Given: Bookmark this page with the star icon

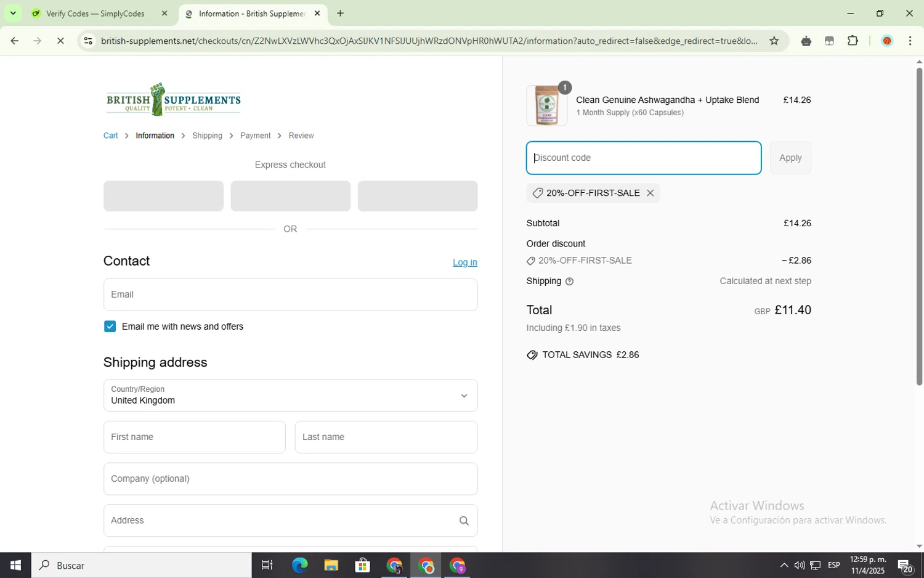Looking at the screenshot, I should (x=774, y=41).
